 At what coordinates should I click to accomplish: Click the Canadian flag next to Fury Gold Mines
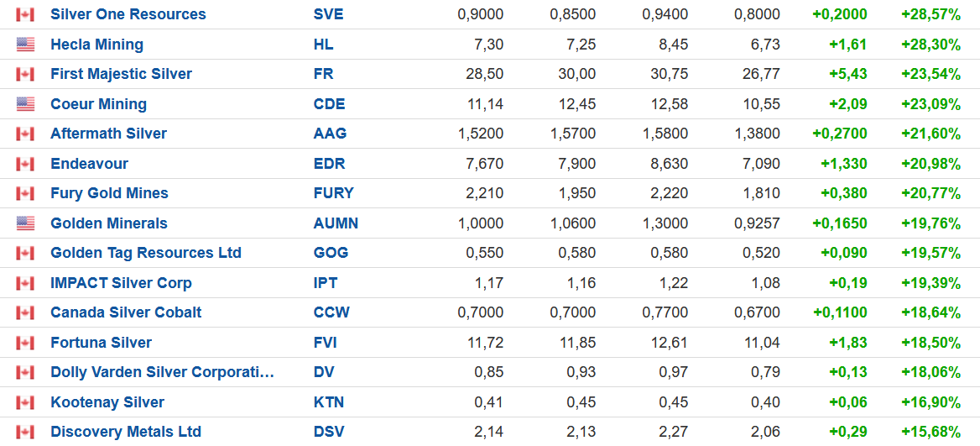(x=25, y=193)
